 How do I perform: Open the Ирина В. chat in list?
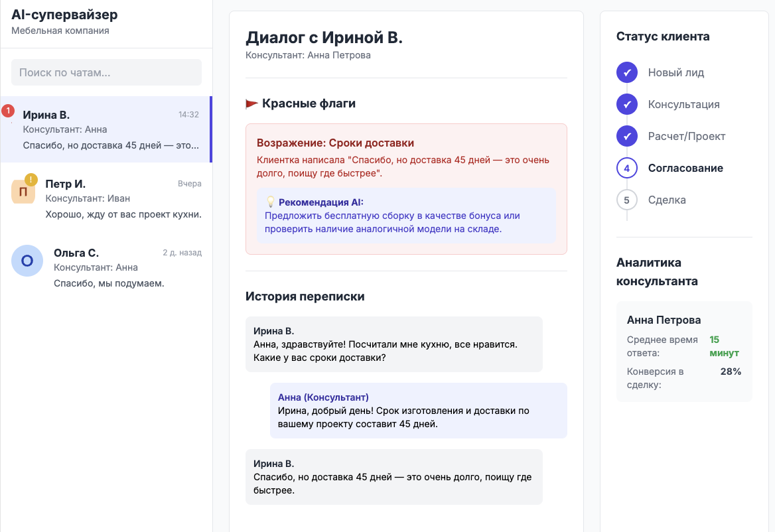coord(106,129)
